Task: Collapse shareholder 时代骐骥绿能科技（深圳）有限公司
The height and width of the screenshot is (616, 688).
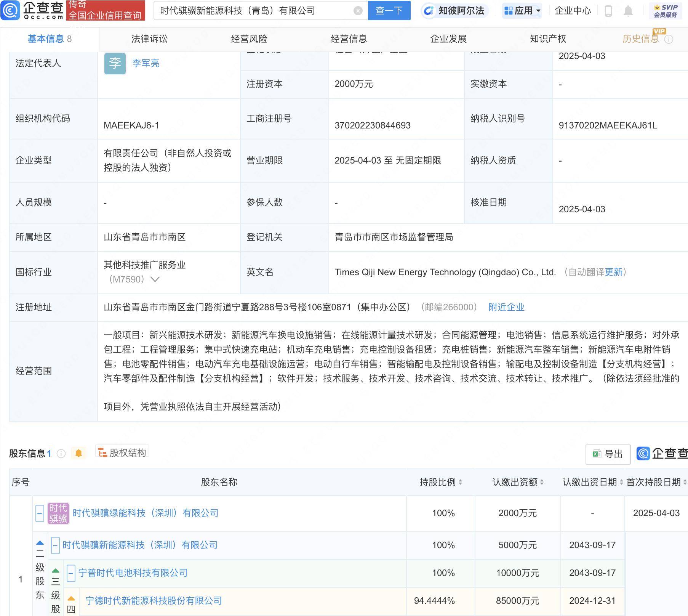Action: [40, 513]
